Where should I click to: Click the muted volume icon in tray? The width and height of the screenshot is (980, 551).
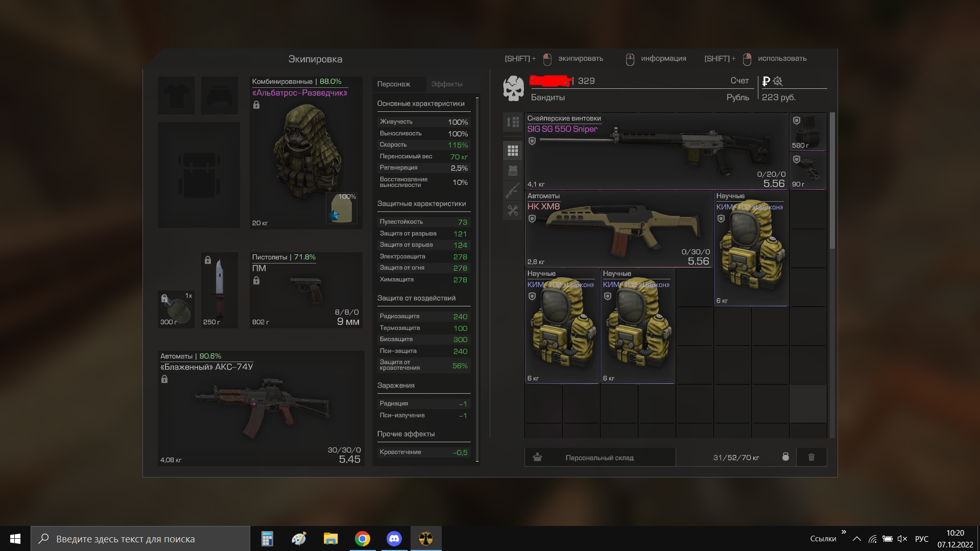coord(902,539)
